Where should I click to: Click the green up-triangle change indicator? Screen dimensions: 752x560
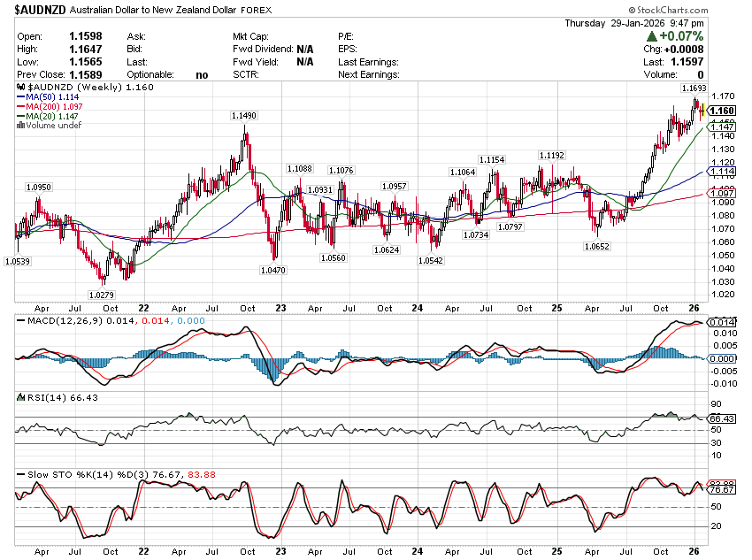(652, 36)
